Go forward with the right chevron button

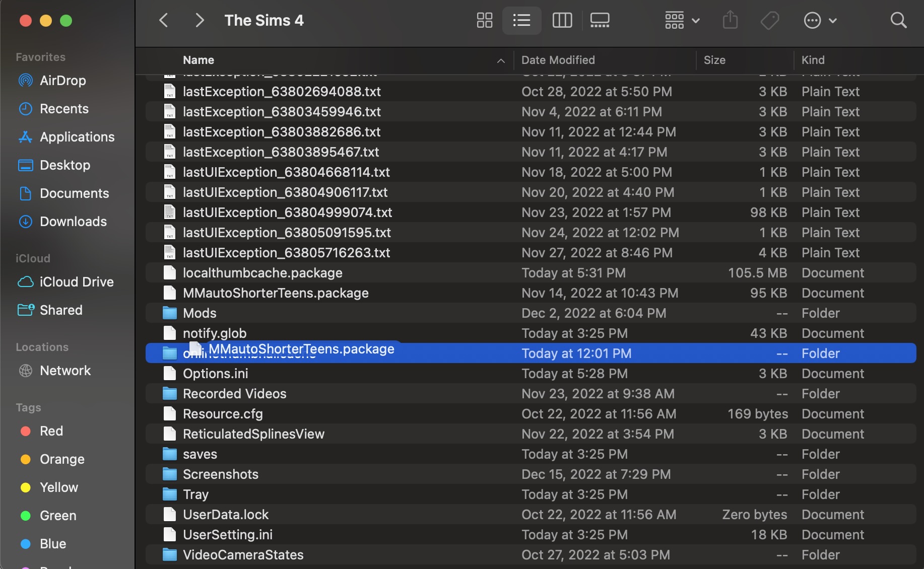pyautogui.click(x=200, y=21)
